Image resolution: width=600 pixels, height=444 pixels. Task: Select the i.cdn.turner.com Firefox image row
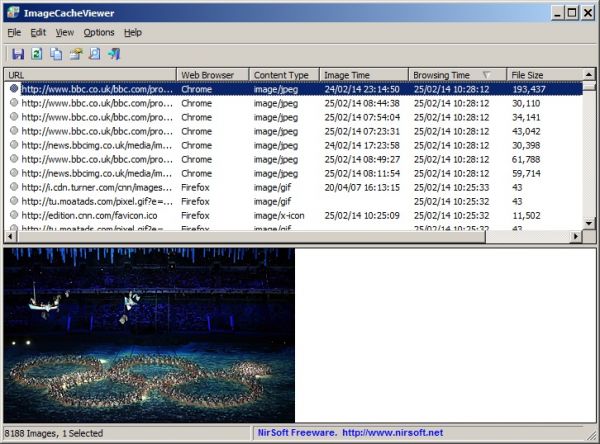[x=95, y=187]
